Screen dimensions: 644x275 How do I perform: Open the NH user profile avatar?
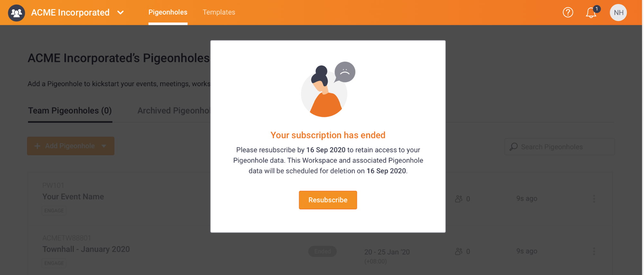click(x=618, y=13)
